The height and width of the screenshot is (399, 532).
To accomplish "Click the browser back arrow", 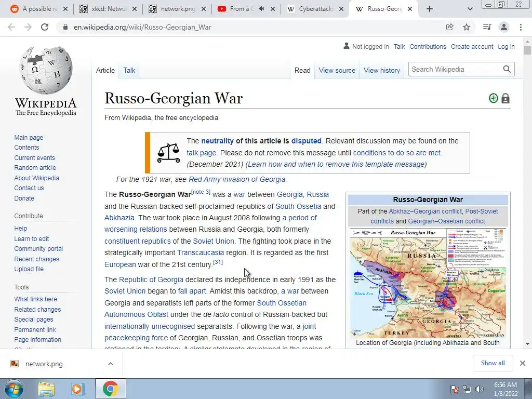I will 11,27.
